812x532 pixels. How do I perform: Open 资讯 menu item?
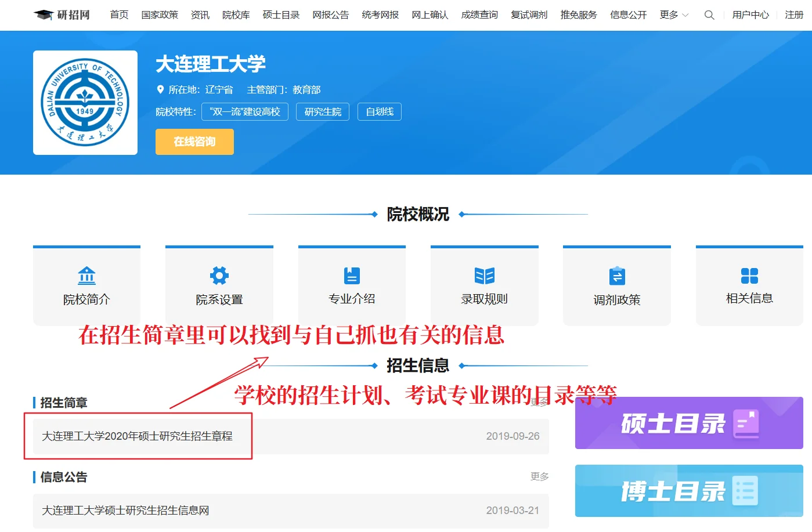[200, 15]
